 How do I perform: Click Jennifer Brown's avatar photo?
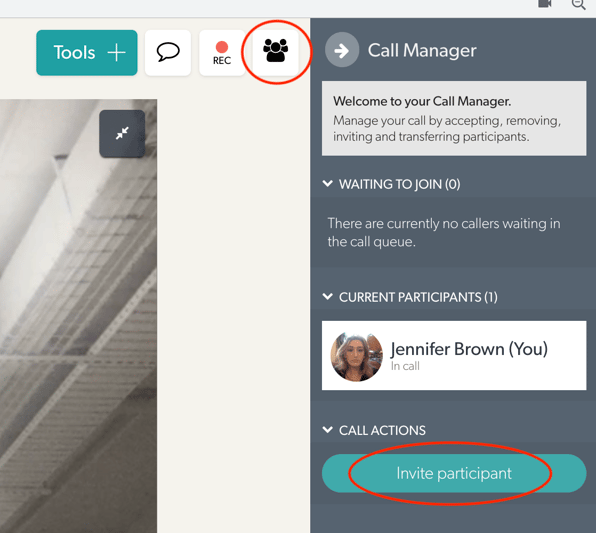357,357
